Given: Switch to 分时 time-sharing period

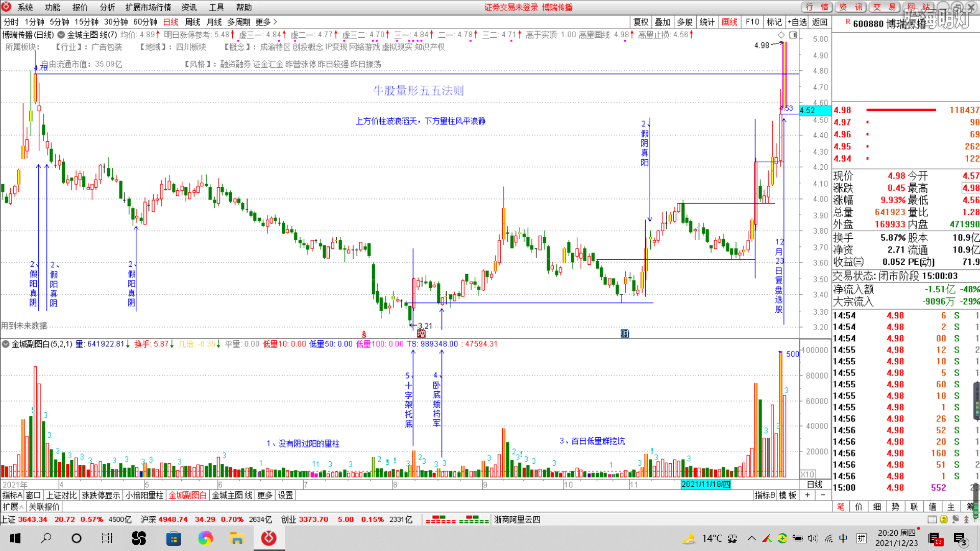Looking at the screenshot, I should point(11,22).
